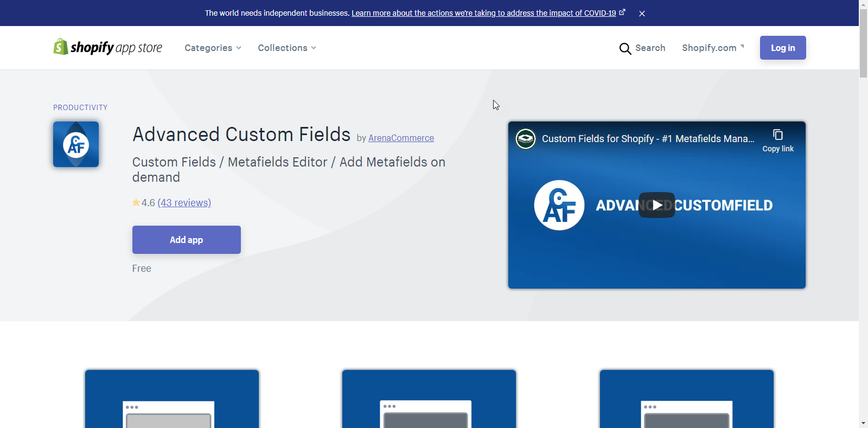Open the first screenshot thumbnail
Screen dimensions: 868x428
coord(172,399)
